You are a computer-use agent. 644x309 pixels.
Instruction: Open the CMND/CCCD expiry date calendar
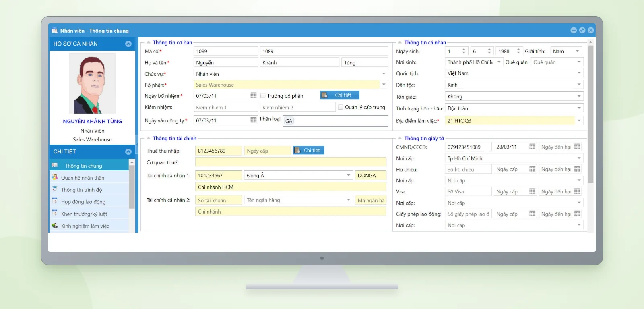pyautogui.click(x=577, y=147)
